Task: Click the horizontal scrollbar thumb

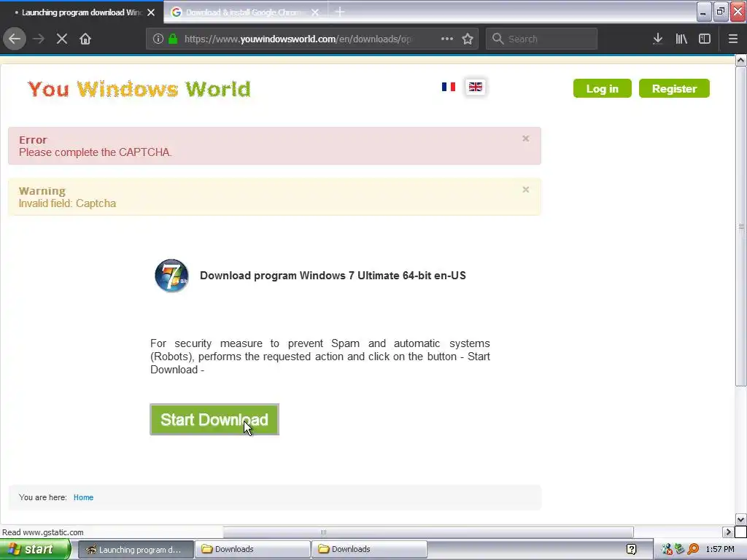Action: coord(428,532)
